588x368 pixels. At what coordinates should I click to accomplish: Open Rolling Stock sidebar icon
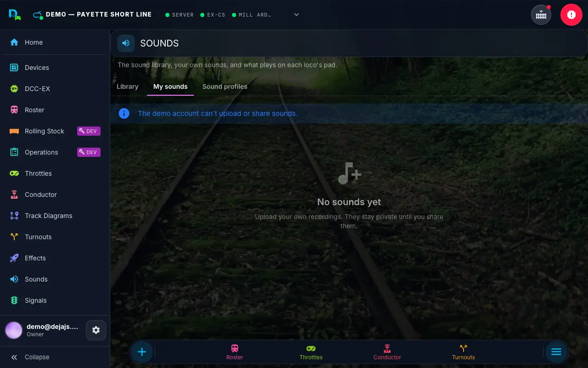(x=14, y=131)
